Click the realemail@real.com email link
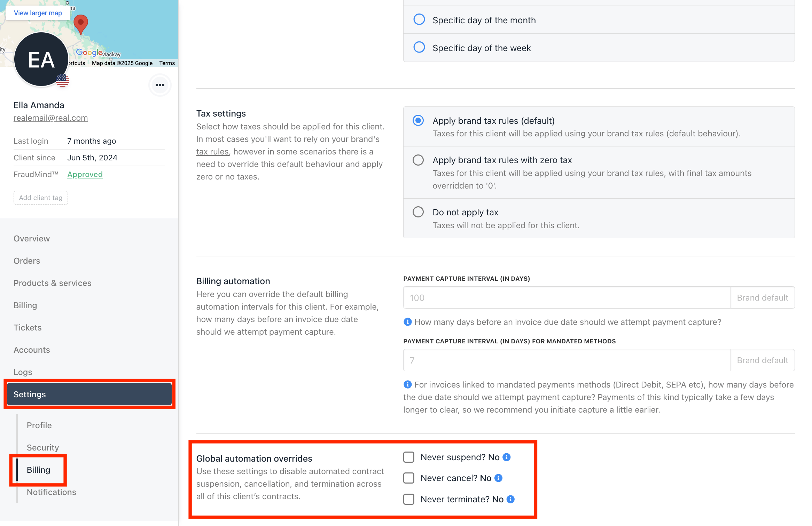Viewport: 812px width, 526px height. (x=50, y=118)
